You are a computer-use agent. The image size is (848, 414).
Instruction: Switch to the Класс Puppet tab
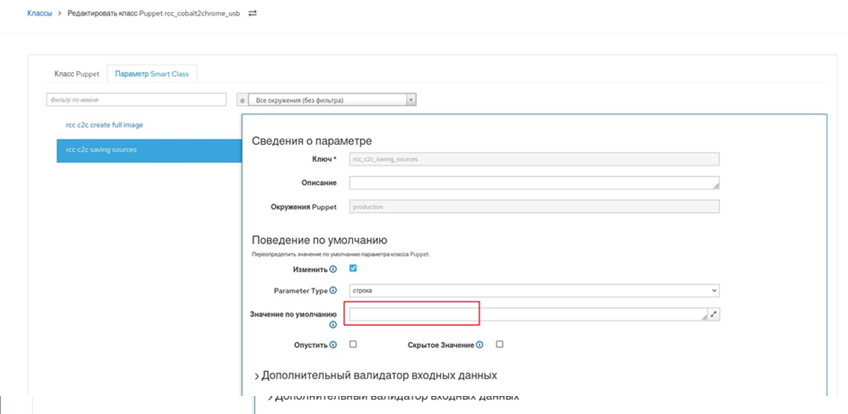point(75,74)
